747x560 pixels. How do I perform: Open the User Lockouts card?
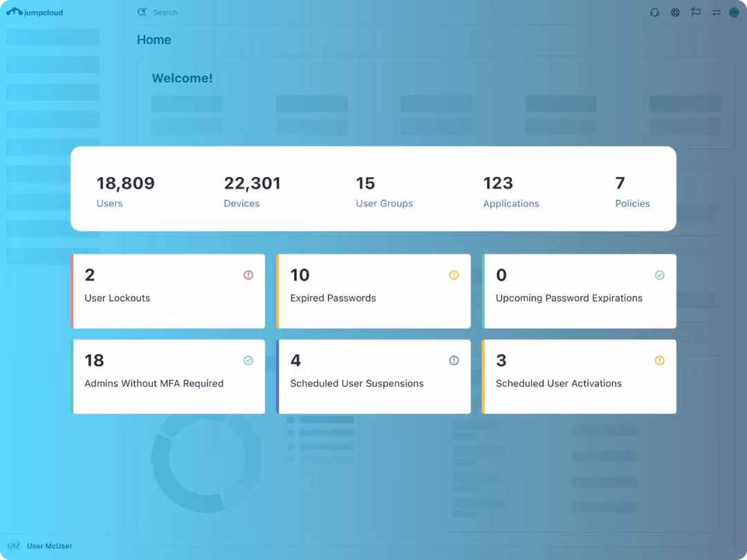[167, 291]
